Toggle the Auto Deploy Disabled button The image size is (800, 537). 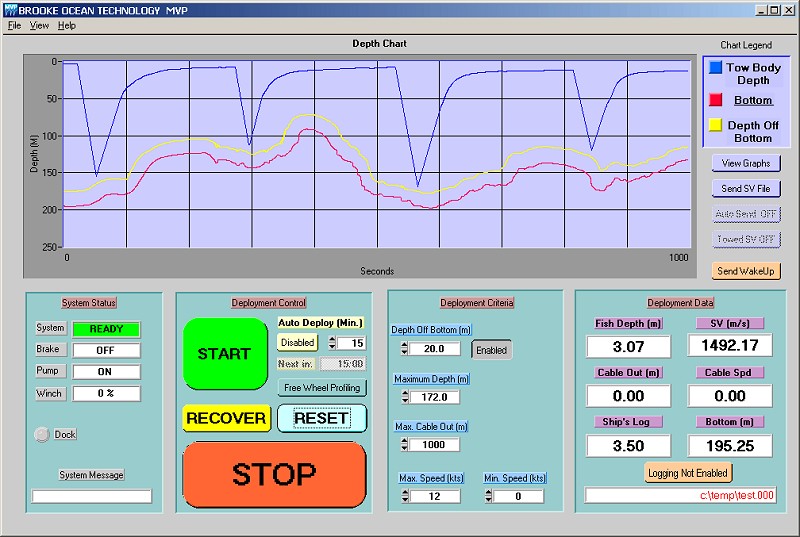point(297,343)
